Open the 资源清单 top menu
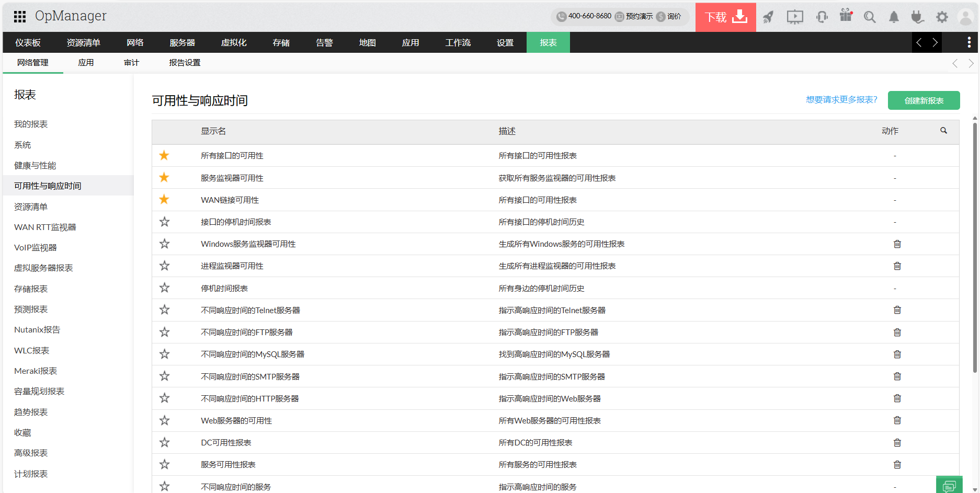The width and height of the screenshot is (980, 493). point(84,43)
